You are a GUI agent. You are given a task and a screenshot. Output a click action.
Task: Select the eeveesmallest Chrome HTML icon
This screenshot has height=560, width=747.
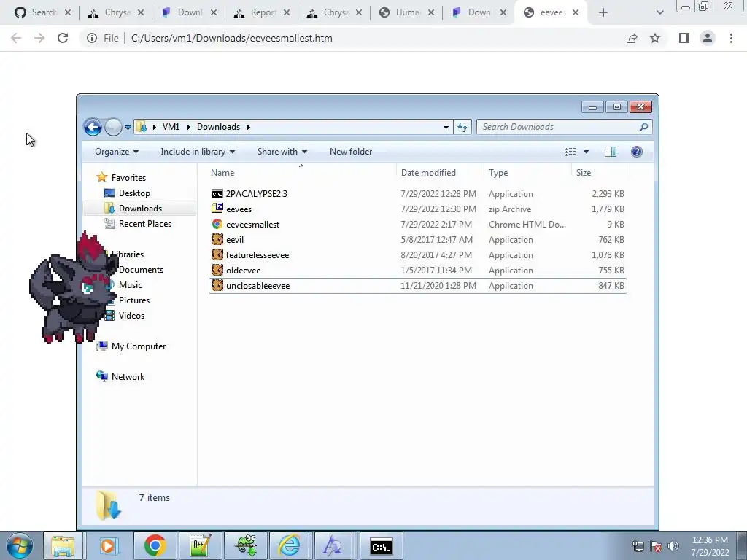(217, 225)
